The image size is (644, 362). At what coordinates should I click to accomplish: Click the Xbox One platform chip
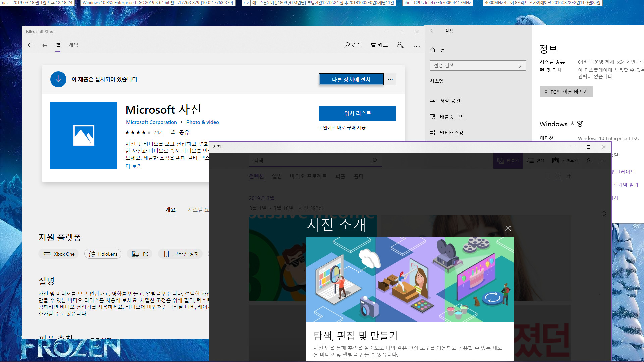[59, 254]
